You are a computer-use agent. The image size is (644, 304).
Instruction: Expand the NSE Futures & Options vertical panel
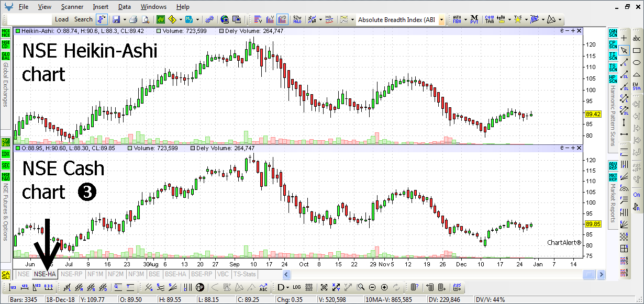pyautogui.click(x=6, y=212)
